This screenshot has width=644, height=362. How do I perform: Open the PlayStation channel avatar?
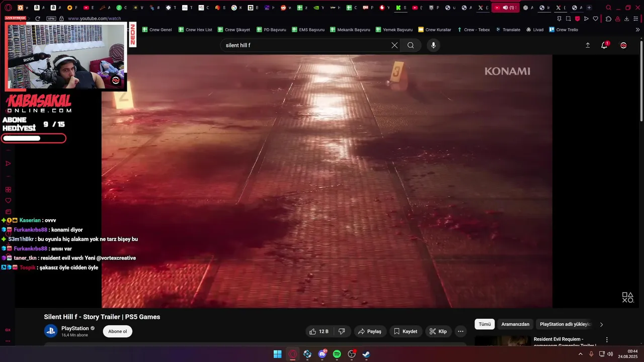click(x=51, y=331)
